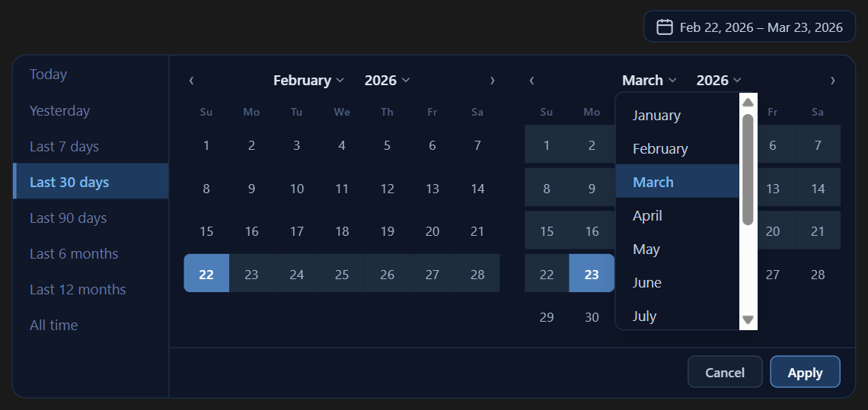
Task: Cancel the date range selection
Action: click(725, 373)
